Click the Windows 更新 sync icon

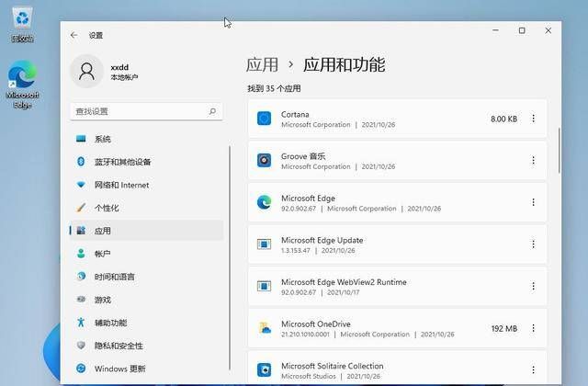tap(81, 369)
